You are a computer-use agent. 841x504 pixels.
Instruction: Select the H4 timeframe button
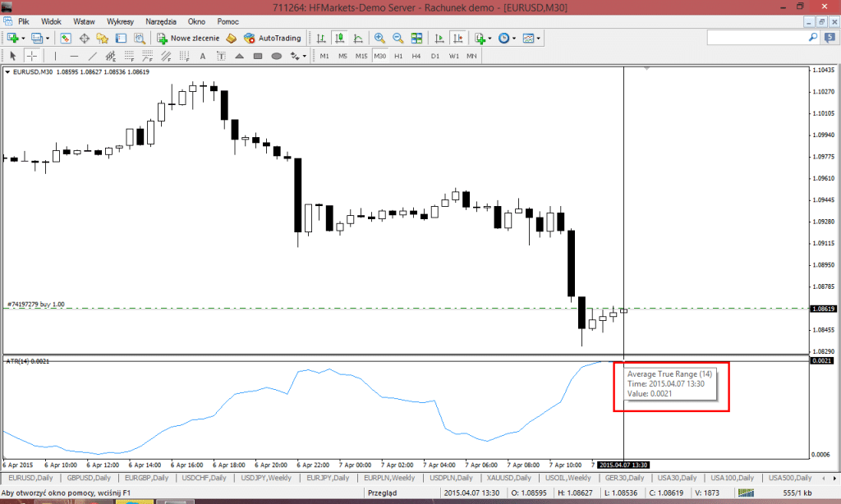point(416,56)
